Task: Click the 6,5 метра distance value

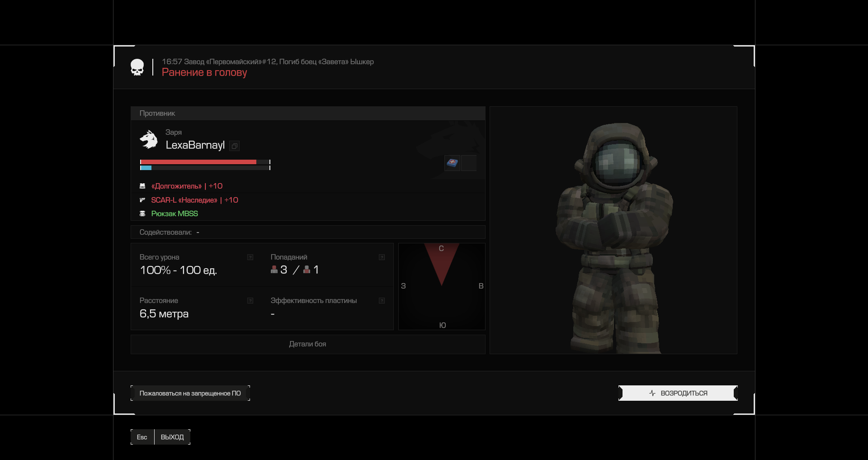Action: click(164, 313)
